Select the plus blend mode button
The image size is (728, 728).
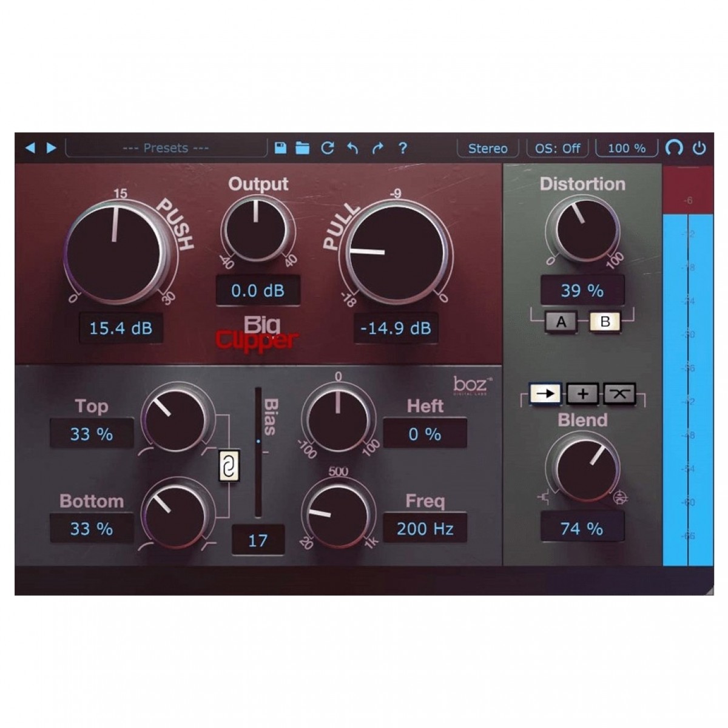582,394
